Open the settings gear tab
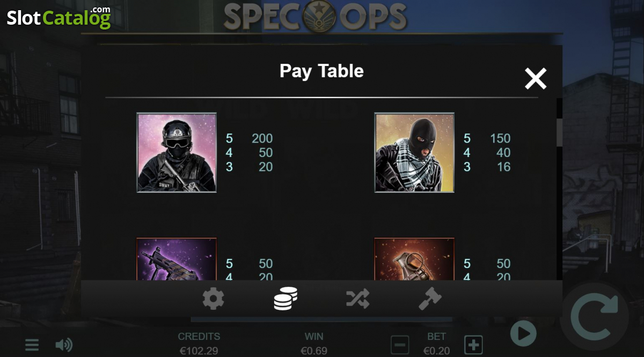 (x=213, y=299)
